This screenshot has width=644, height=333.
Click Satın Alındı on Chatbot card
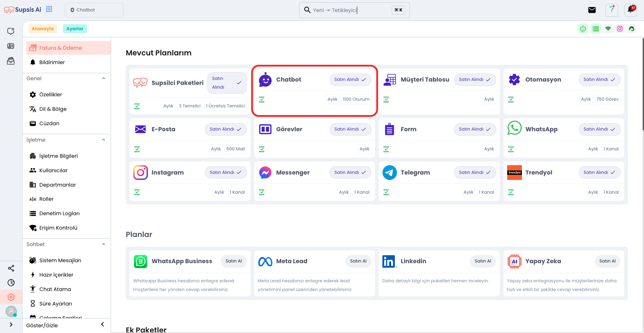(350, 80)
